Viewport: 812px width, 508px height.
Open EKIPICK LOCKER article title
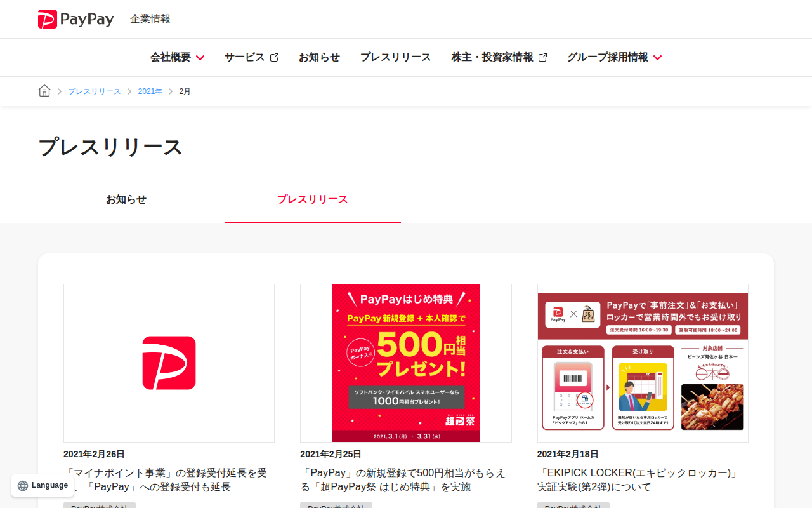638,480
